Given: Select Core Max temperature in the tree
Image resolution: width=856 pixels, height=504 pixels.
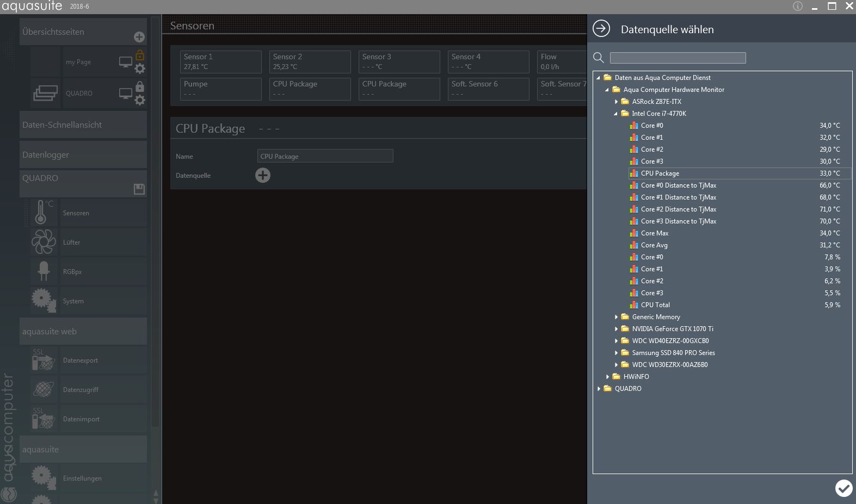Looking at the screenshot, I should (x=655, y=233).
